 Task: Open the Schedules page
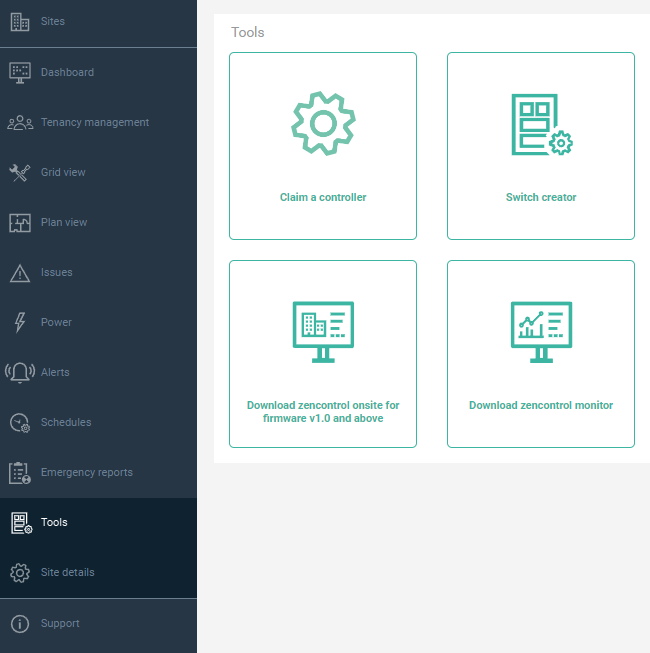(98, 422)
